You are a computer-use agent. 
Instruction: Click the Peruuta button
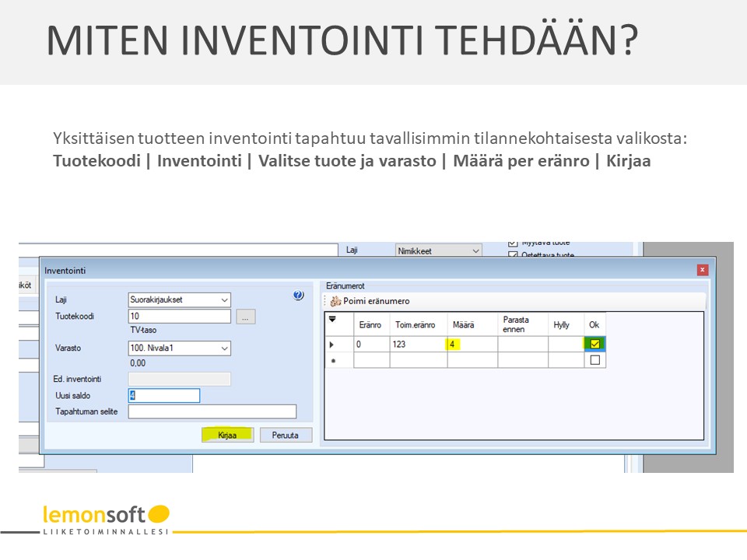[x=287, y=435]
